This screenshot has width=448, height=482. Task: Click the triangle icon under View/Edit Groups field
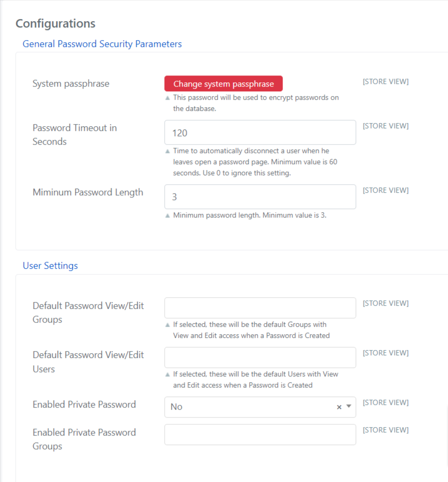tap(167, 325)
